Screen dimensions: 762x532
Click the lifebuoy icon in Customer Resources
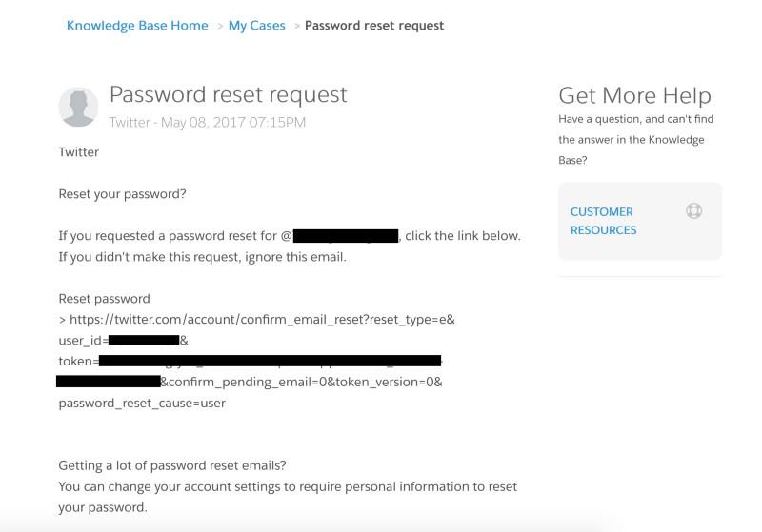[693, 211]
